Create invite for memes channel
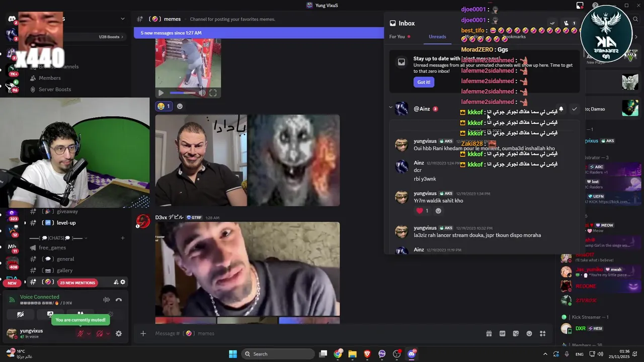Image resolution: width=644 pixels, height=362 pixels. coord(116,282)
